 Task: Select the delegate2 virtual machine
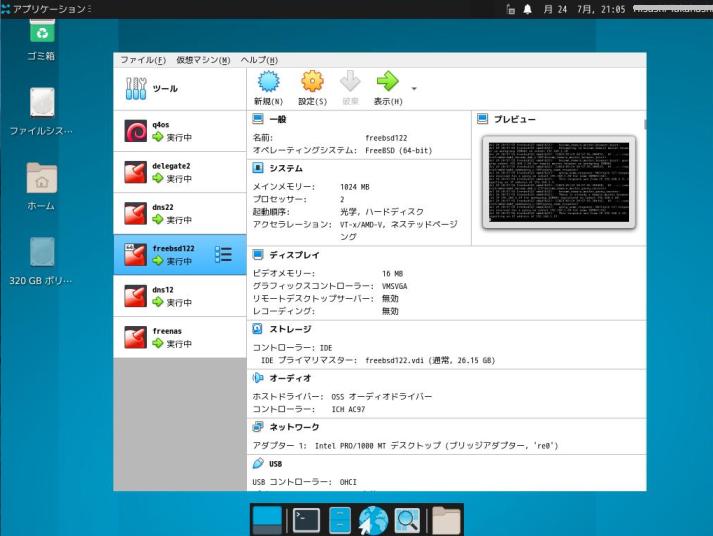pos(180,172)
